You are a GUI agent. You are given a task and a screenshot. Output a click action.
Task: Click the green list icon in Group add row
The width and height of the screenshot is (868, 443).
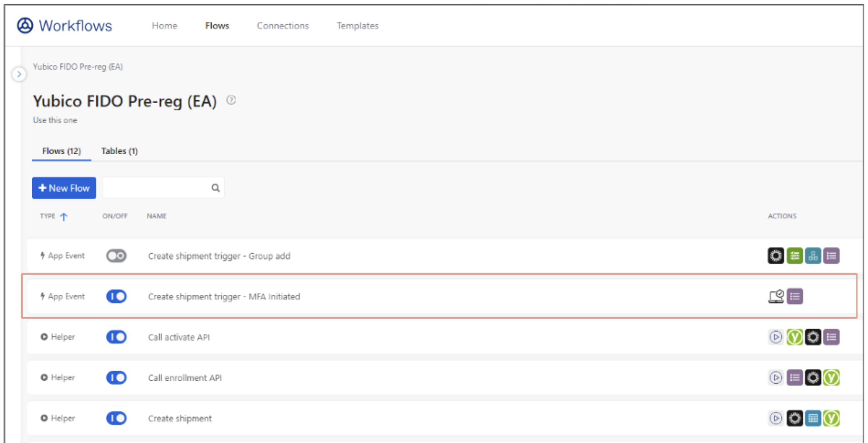tap(794, 256)
